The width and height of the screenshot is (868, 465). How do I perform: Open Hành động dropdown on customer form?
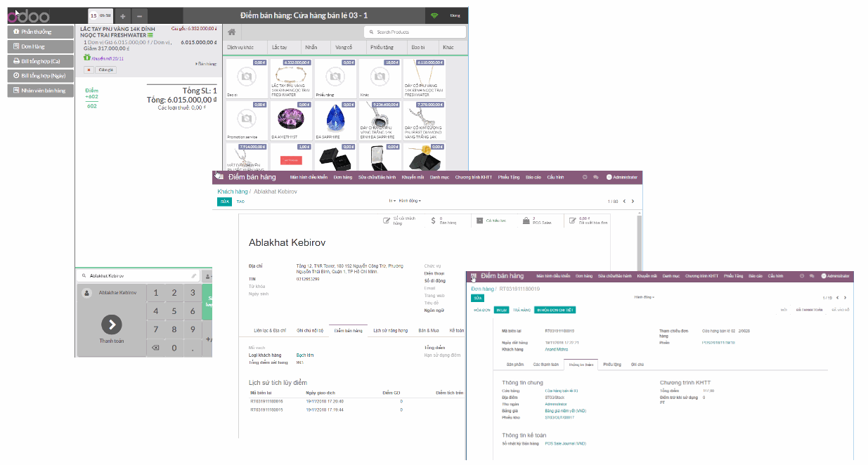[x=408, y=201]
